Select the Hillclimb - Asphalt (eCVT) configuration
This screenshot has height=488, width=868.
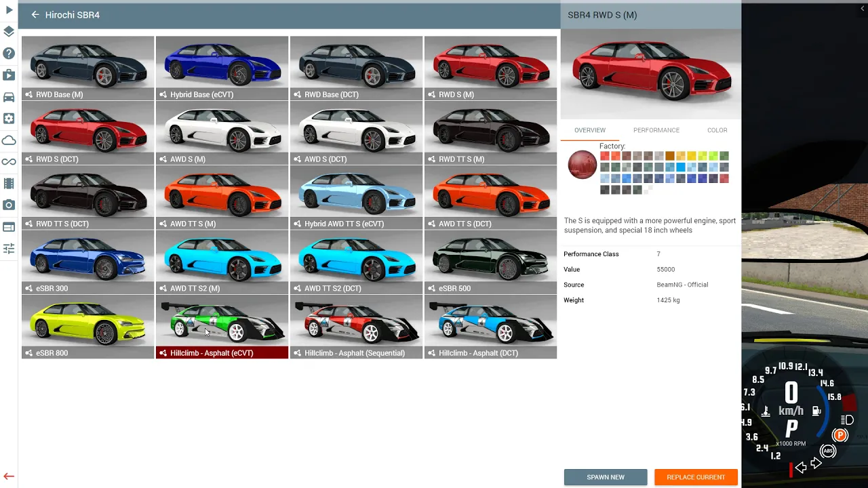(222, 326)
